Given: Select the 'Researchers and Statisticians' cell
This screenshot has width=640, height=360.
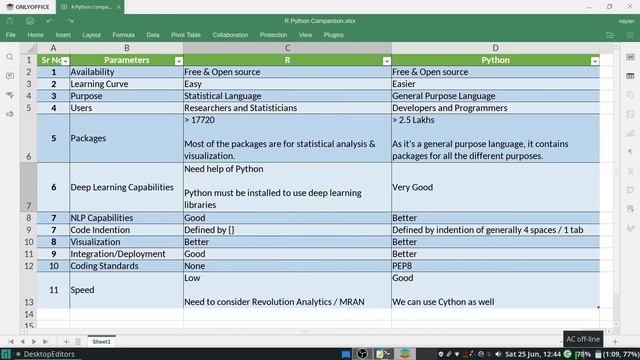Looking at the screenshot, I should [x=287, y=108].
